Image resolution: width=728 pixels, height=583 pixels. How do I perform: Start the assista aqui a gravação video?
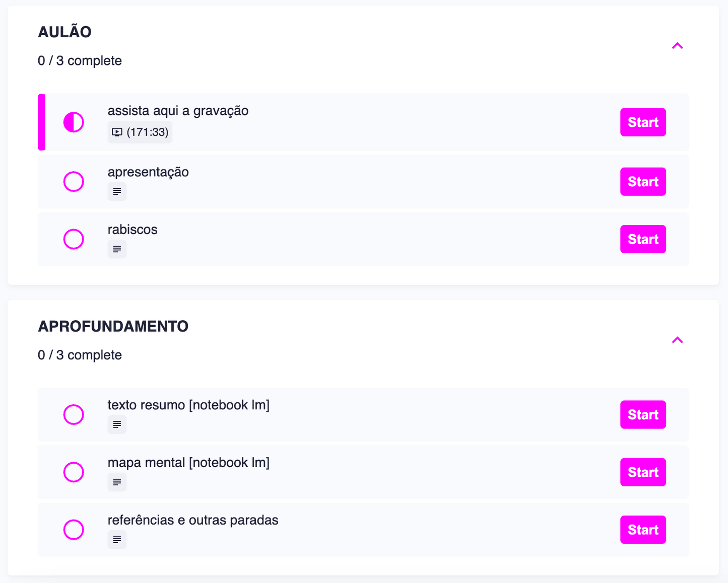tap(642, 122)
